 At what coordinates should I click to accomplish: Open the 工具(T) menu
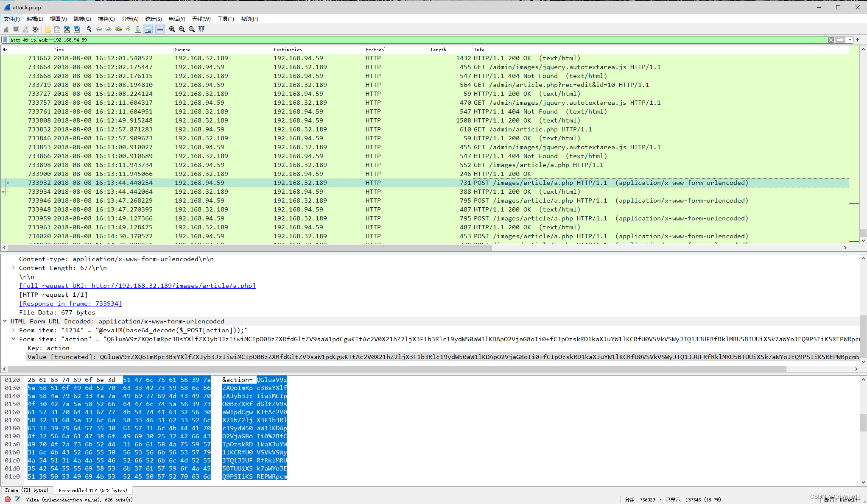coord(226,19)
